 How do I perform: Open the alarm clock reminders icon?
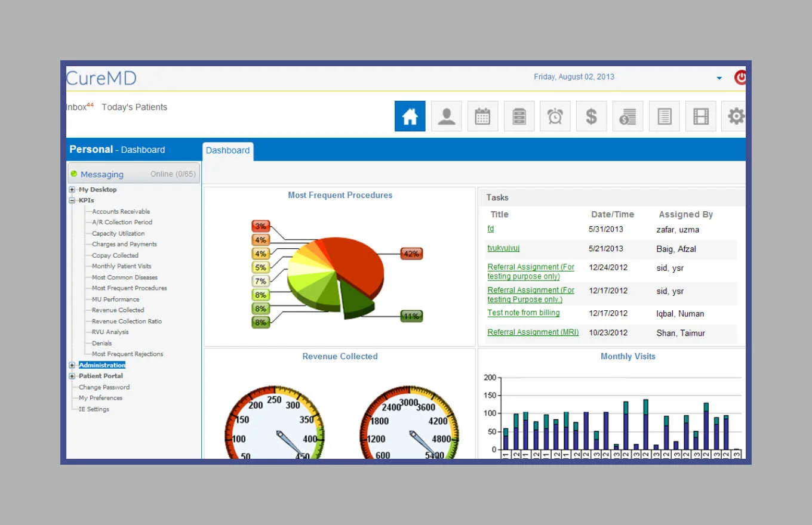pyautogui.click(x=555, y=116)
